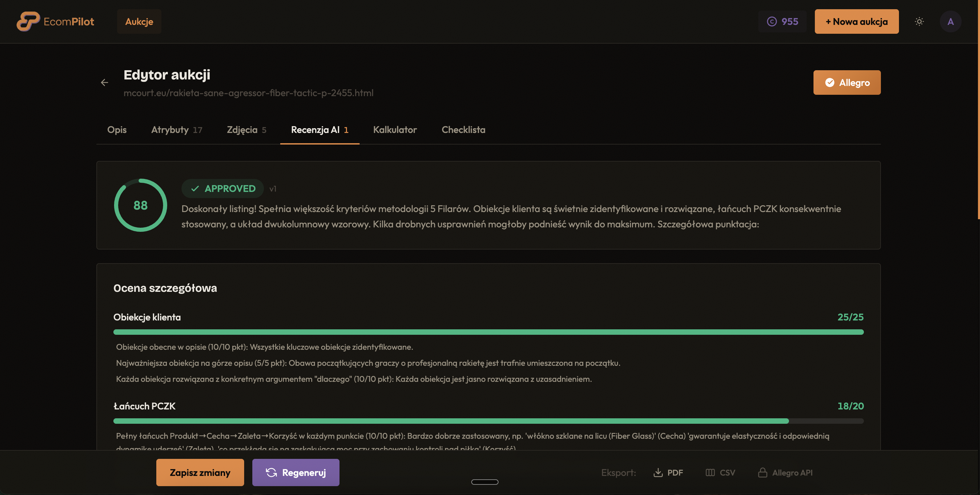Click the APPROVED status badge
Image resolution: width=980 pixels, height=495 pixels.
[222, 188]
